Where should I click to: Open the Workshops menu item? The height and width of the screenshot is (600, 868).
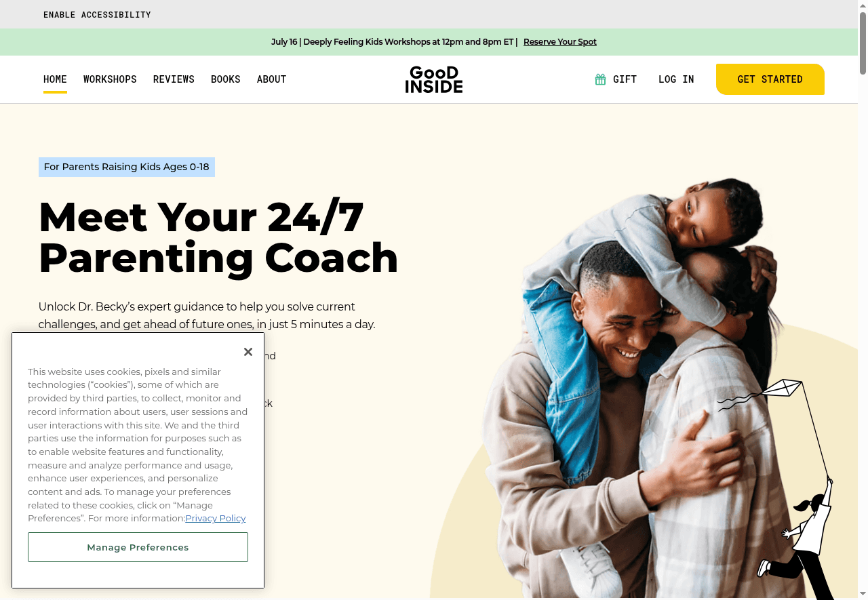tap(110, 79)
